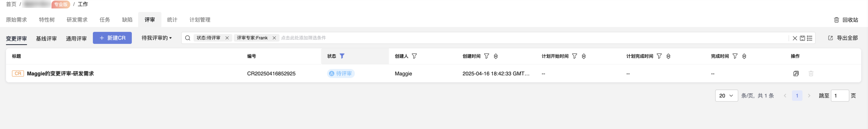This screenshot has width=868, height=129.
Task: Expand the 待我评审的 dropdown
Action: click(157, 38)
